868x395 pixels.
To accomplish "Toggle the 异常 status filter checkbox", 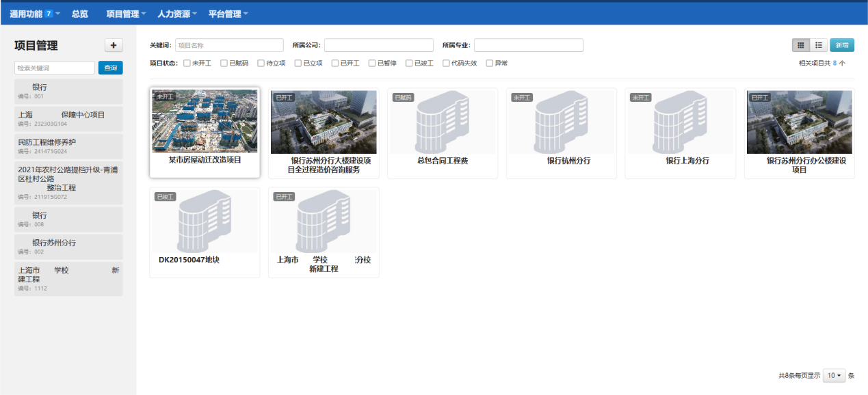I will [489, 64].
